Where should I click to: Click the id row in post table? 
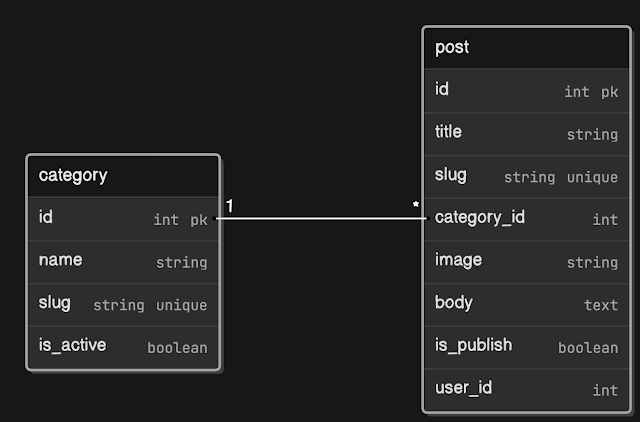coord(527,91)
